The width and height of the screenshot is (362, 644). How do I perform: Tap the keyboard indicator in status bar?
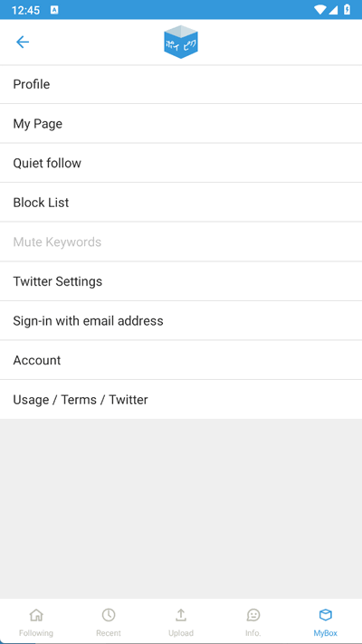point(54,10)
